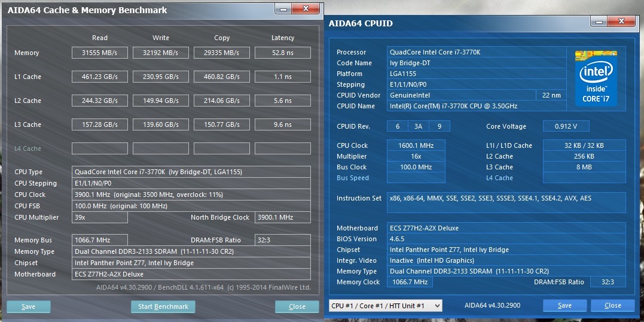The image size is (644, 322).
Task: Click L1I / L1D Cache value 32 KB / 32 KB
Action: click(584, 145)
